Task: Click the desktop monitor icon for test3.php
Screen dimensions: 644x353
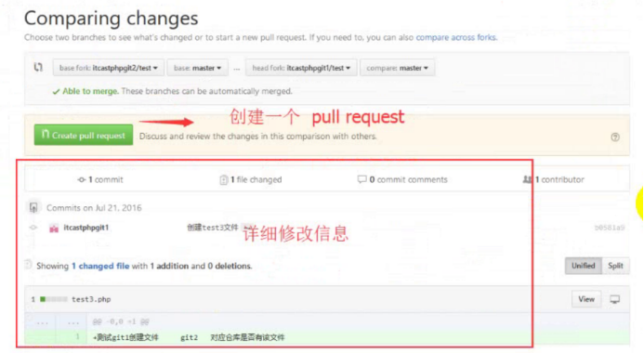Action: [x=615, y=299]
